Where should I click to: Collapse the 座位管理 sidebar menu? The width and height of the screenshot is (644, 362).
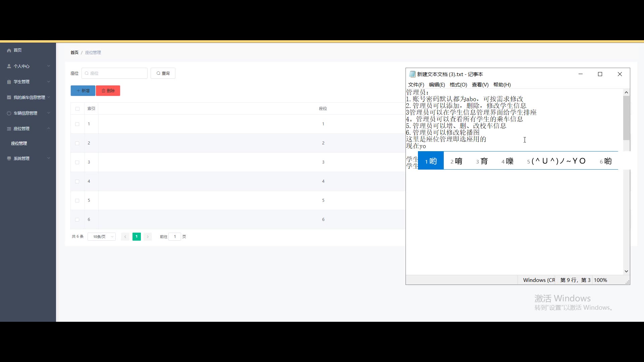pyautogui.click(x=49, y=128)
